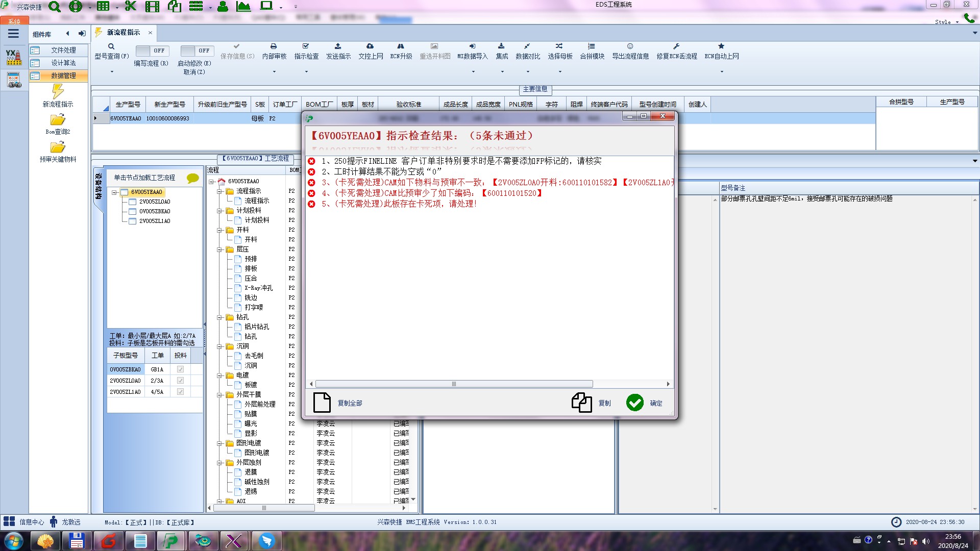Click the ECN升级 toolbar icon
The height and width of the screenshot is (551, 980).
[x=401, y=46]
